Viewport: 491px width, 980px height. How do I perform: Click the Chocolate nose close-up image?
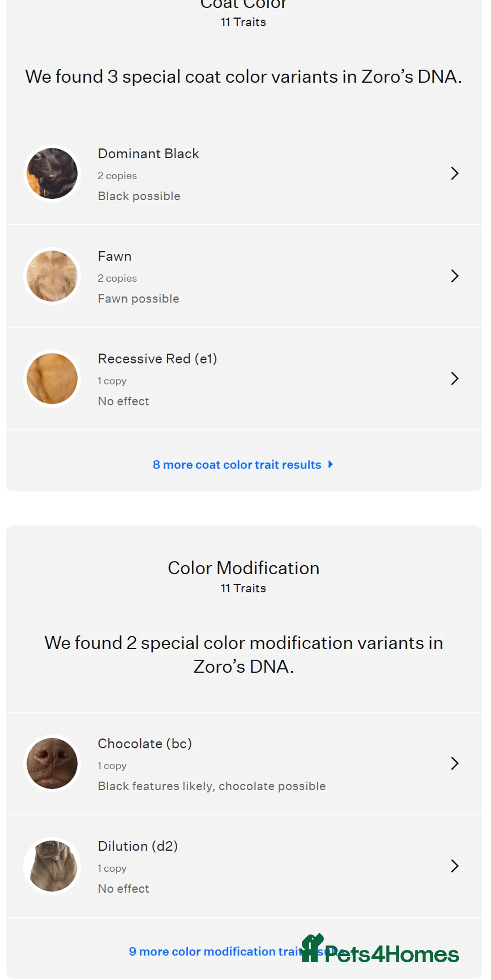point(52,763)
